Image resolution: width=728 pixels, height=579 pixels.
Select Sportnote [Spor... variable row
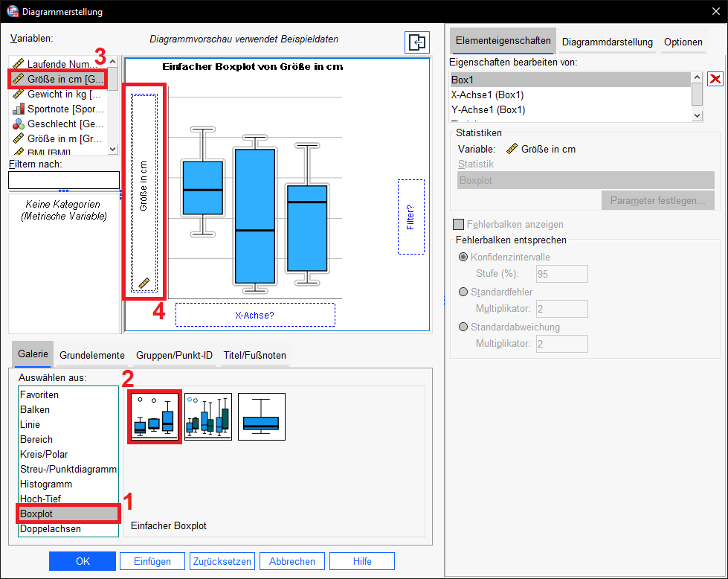pos(59,109)
